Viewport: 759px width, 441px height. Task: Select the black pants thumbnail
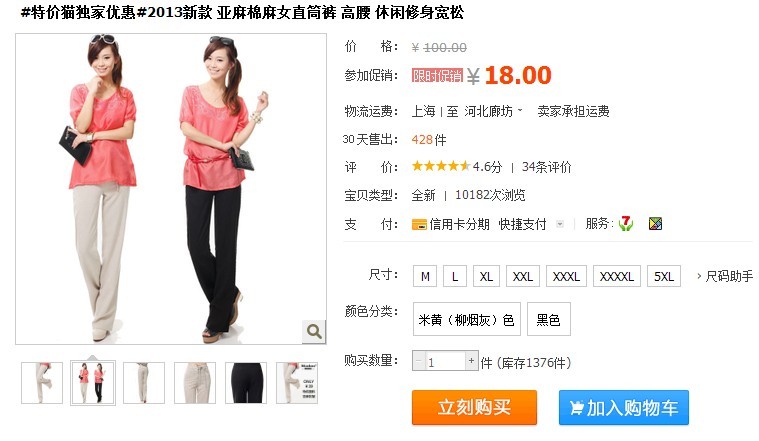click(246, 383)
